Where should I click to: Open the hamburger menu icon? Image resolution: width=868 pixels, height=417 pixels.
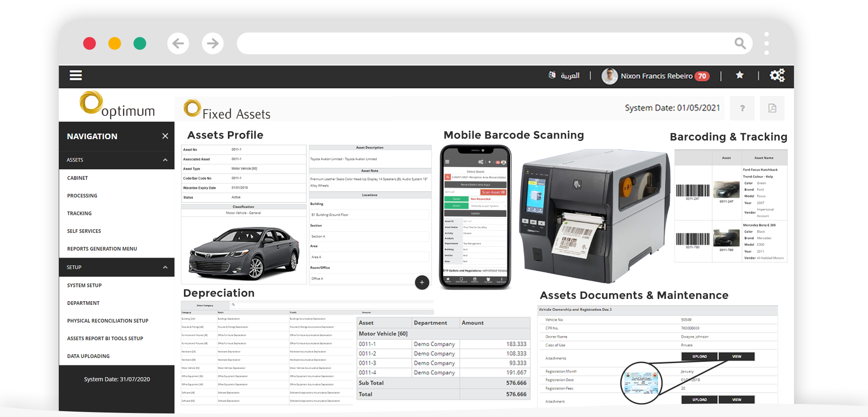75,75
